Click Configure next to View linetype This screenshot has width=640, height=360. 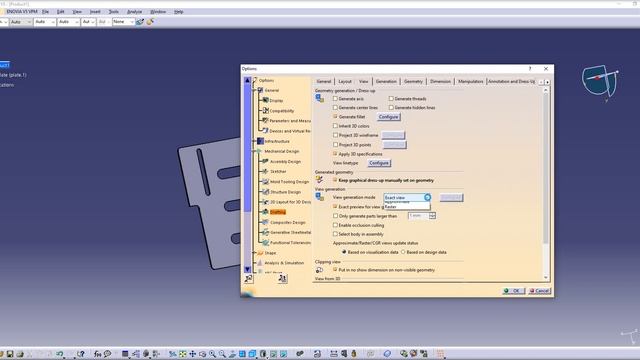click(379, 163)
